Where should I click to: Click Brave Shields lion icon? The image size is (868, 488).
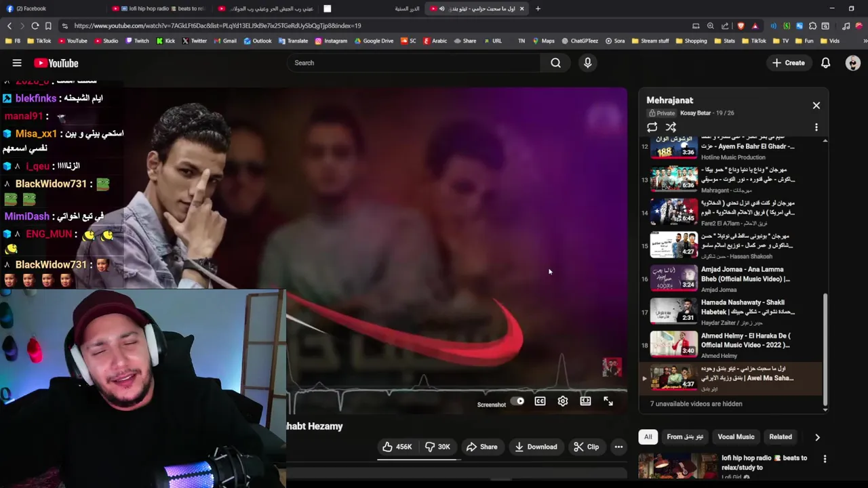tap(741, 26)
